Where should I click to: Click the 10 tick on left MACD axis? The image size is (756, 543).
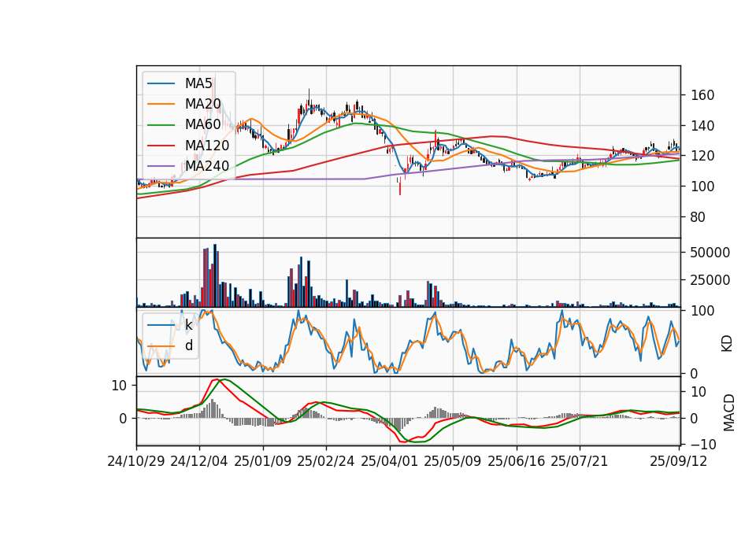119,386
